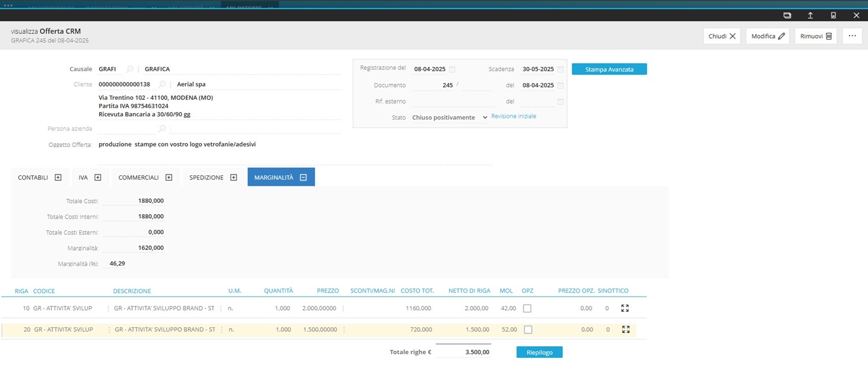The width and height of the screenshot is (868, 374).
Task: Open the IVA section tab
Action: point(90,177)
